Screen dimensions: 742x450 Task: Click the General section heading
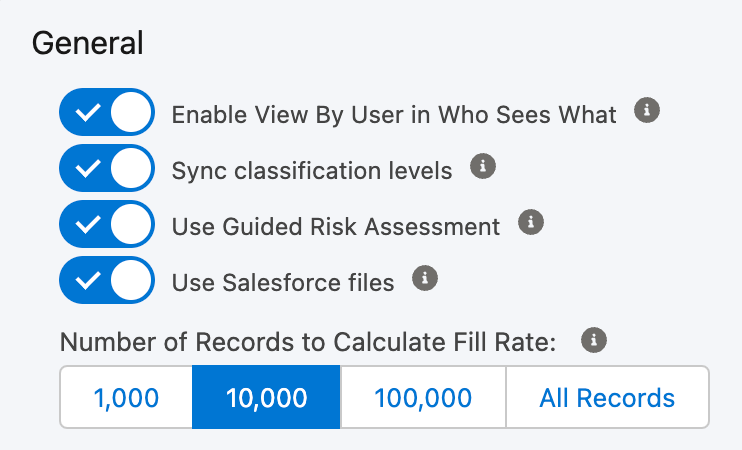coord(88,43)
